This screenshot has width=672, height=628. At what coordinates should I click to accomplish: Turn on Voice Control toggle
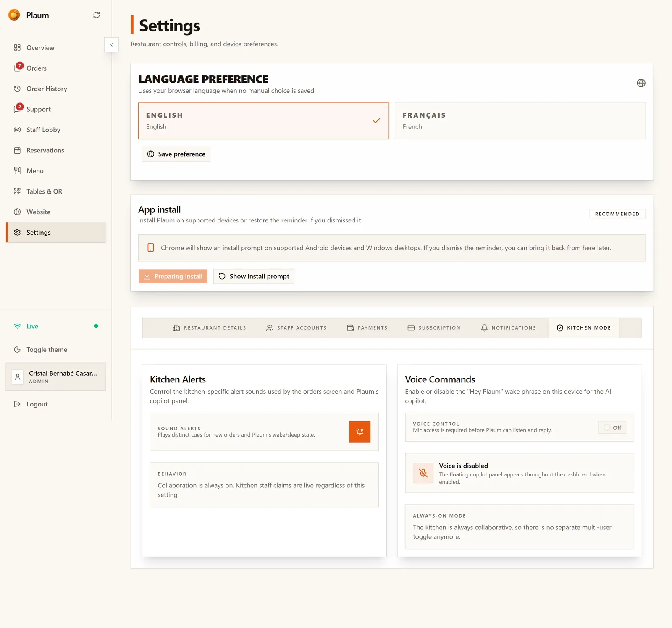click(x=612, y=428)
